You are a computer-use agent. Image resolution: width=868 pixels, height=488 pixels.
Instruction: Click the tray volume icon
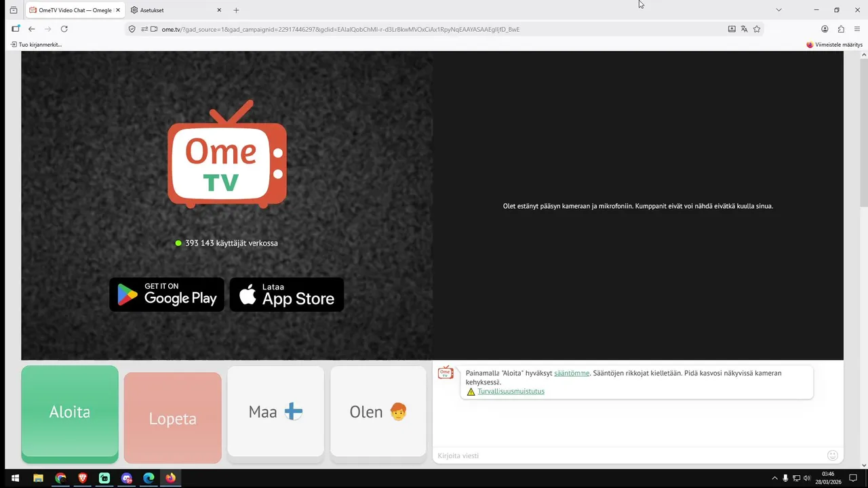pos(807,478)
